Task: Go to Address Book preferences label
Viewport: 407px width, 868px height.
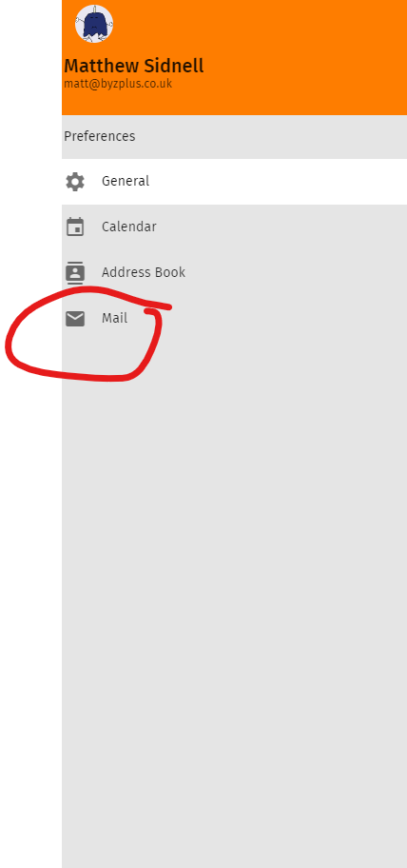Action: (x=144, y=272)
